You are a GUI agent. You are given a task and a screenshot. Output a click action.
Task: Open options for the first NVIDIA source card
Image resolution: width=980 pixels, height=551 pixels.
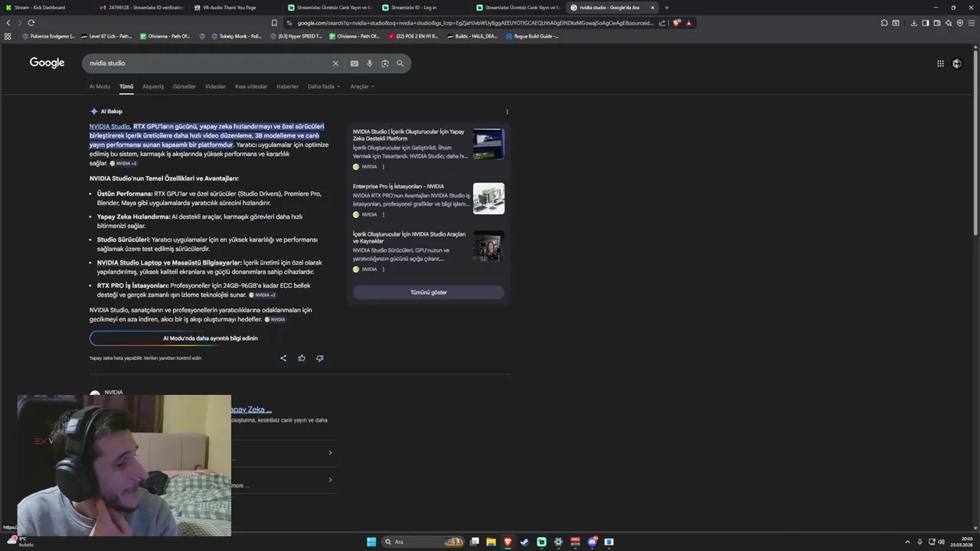coord(384,167)
